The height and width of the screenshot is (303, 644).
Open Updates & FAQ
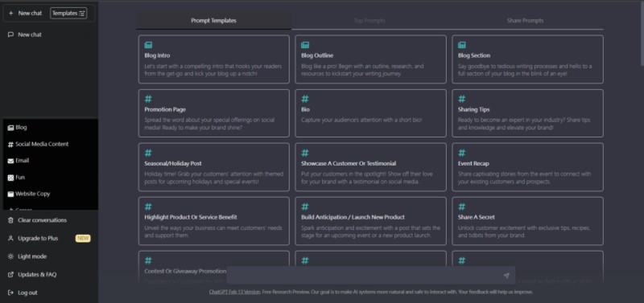37,275
